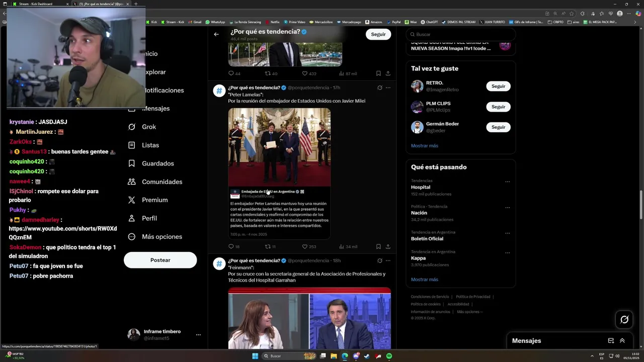Click the Buscar search field on X

pos(460,34)
